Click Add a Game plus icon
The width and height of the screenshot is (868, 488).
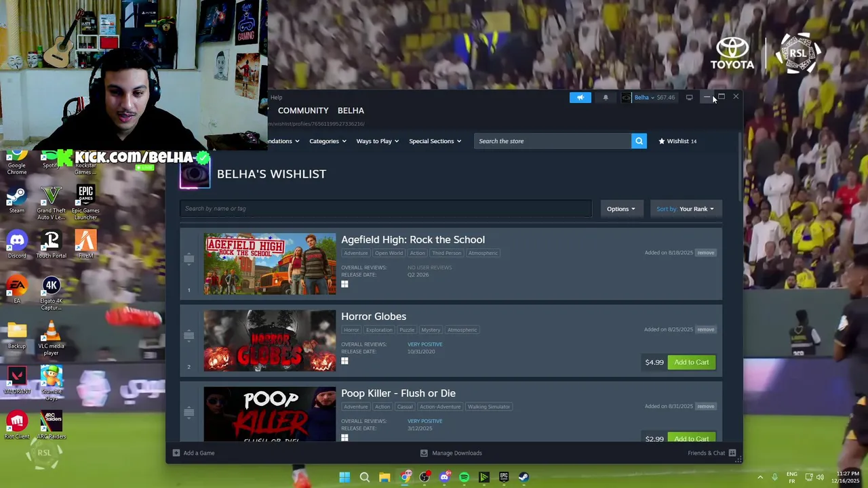[x=176, y=453]
